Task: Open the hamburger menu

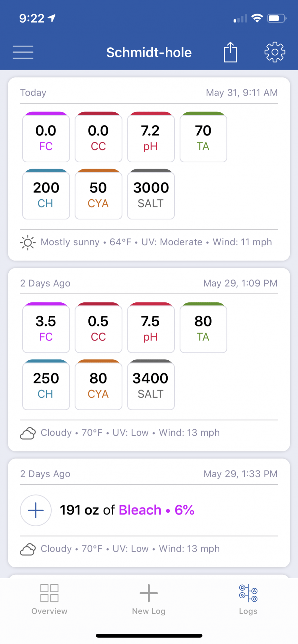Action: pos(23,52)
